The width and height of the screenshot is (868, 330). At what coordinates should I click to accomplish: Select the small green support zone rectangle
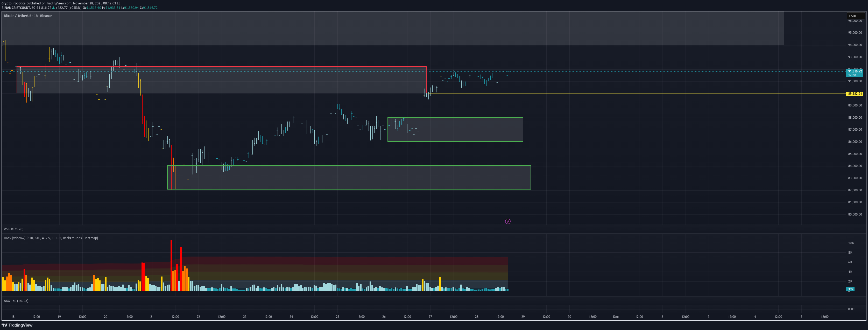pos(472,130)
